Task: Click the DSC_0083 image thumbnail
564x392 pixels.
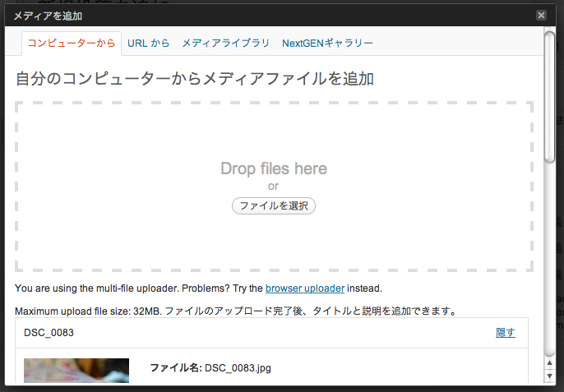Action: 76,371
